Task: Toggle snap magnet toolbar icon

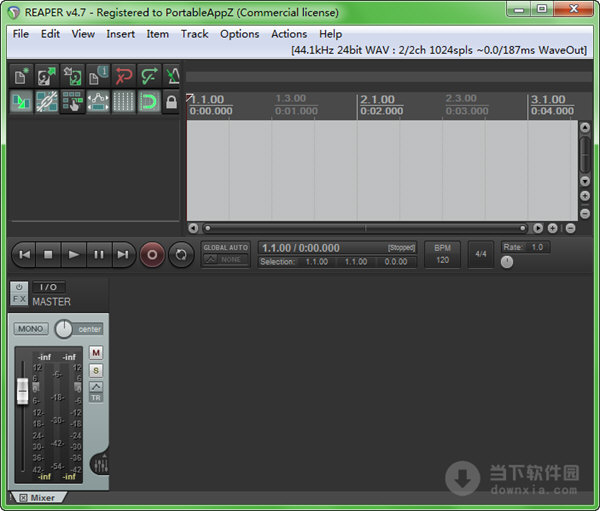Action: tap(149, 102)
